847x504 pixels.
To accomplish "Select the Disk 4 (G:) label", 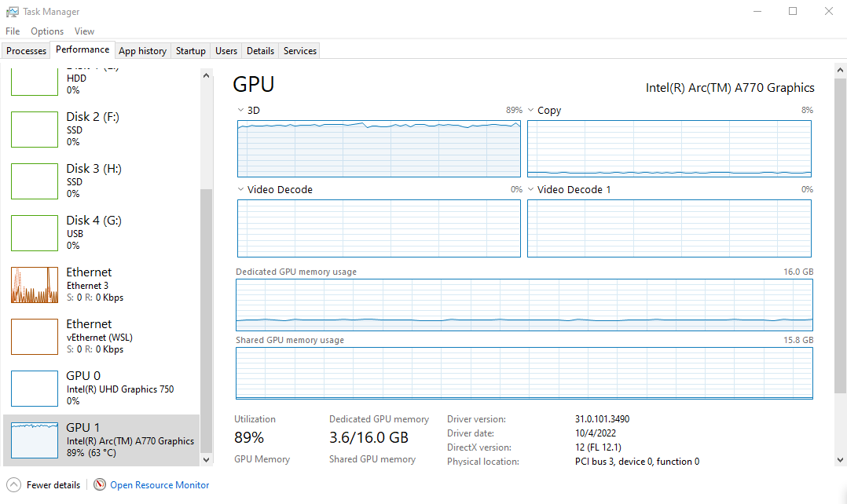I will coord(94,220).
